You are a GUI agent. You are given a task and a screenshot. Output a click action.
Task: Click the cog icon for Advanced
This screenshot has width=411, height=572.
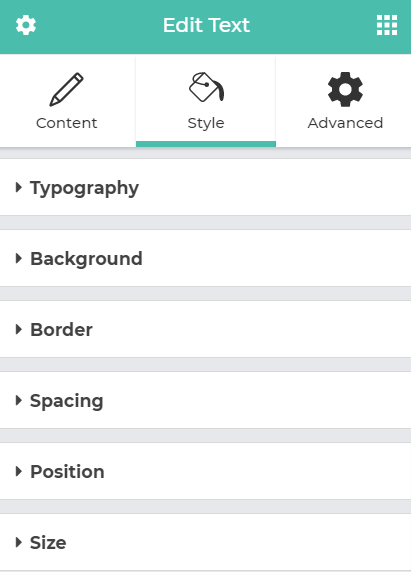[x=345, y=89]
